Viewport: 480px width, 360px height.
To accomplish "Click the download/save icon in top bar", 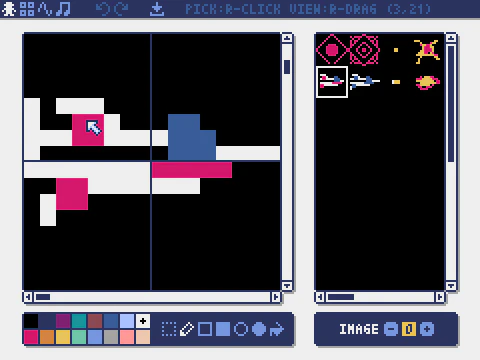I will 157,9.
